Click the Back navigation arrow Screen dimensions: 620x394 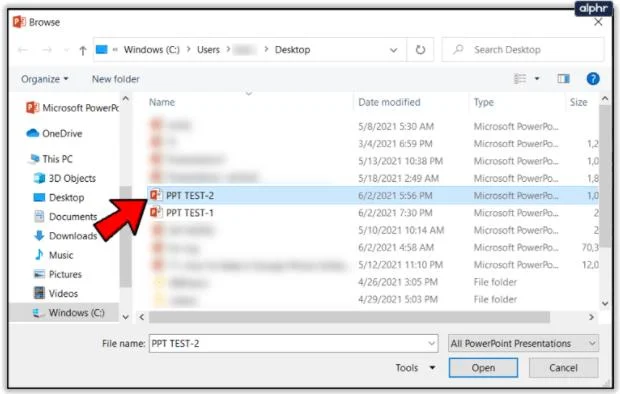[23, 50]
